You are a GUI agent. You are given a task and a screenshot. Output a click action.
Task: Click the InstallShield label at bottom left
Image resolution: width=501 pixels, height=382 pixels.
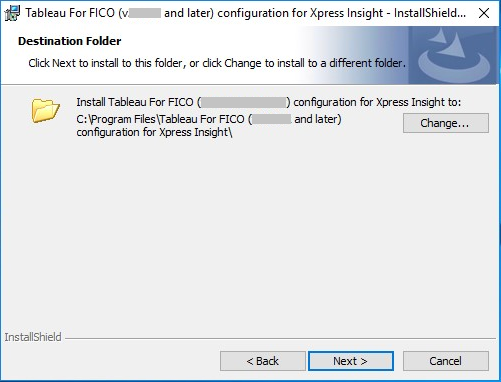coord(33,337)
